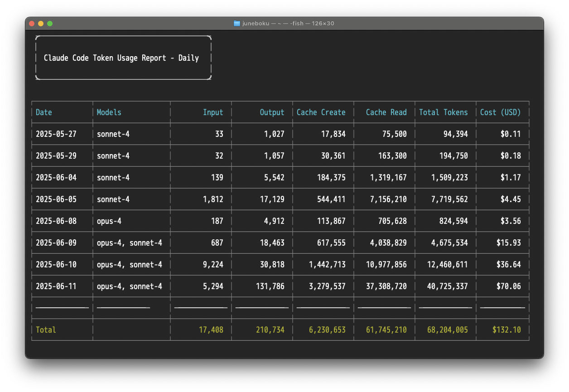569x392 pixels.
Task: Click the green zoom window button
Action: (x=50, y=24)
